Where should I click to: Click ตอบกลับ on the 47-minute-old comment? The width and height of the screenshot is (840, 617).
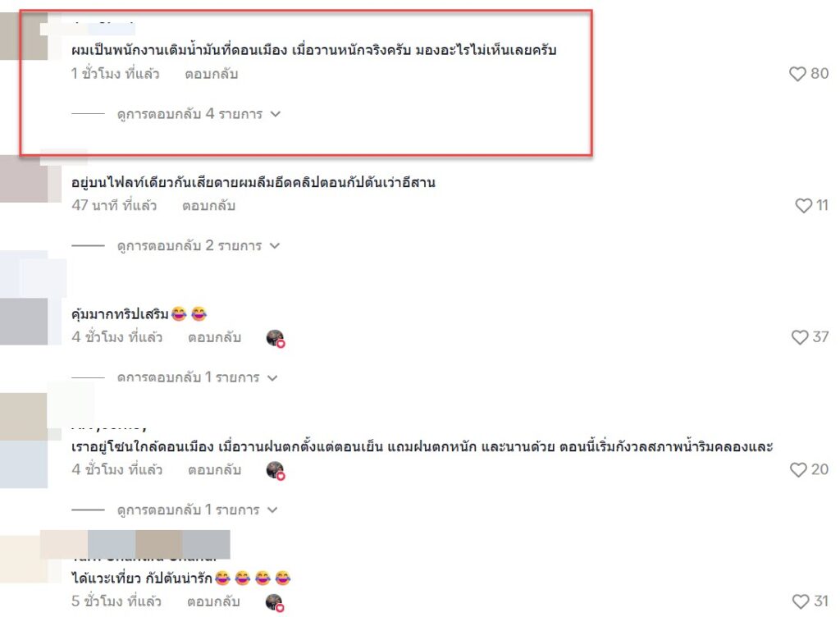[208, 206]
